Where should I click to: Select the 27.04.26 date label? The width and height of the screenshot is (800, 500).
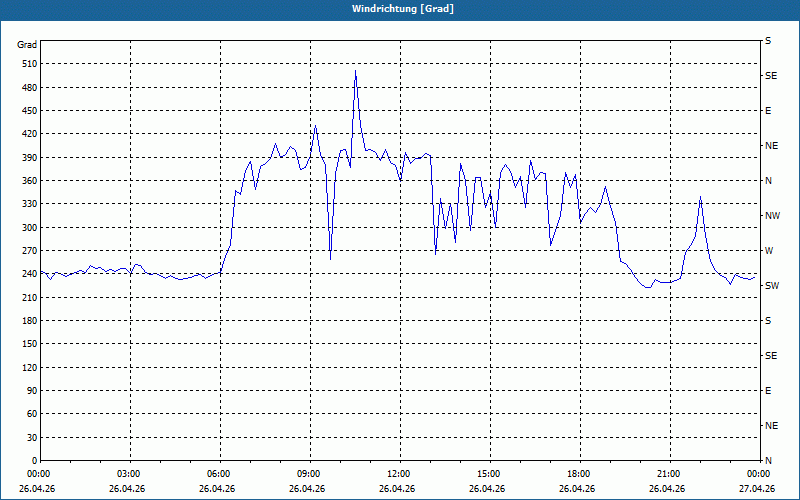757,489
